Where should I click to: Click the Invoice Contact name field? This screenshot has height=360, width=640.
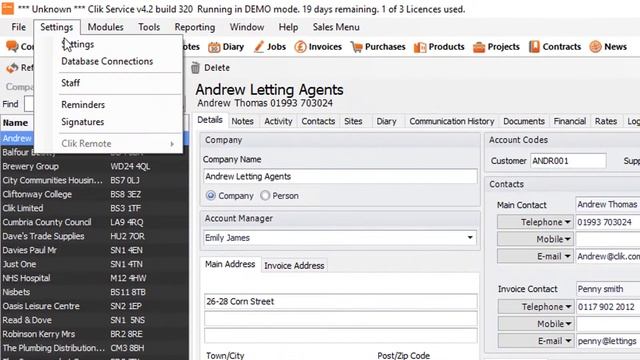tap(608, 289)
